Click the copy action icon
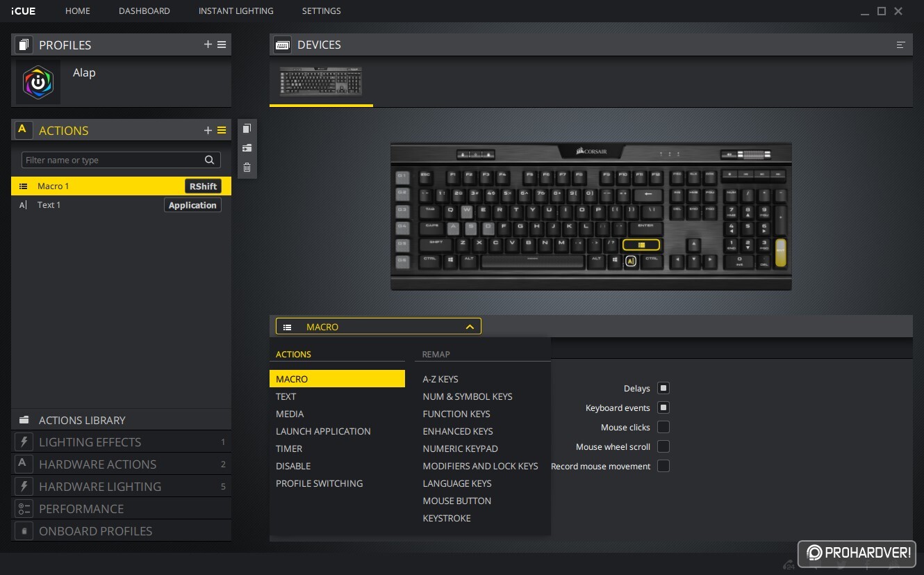 247,129
